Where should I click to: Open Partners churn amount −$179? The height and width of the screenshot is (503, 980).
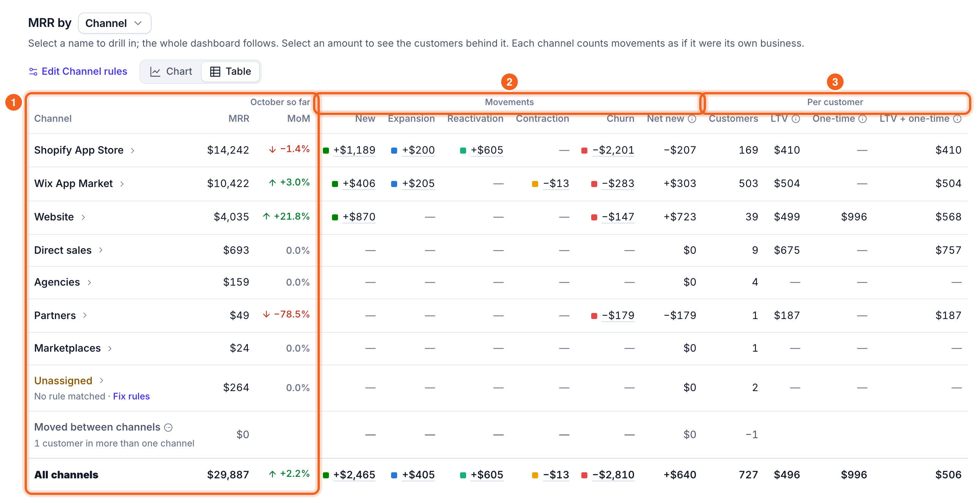click(618, 316)
